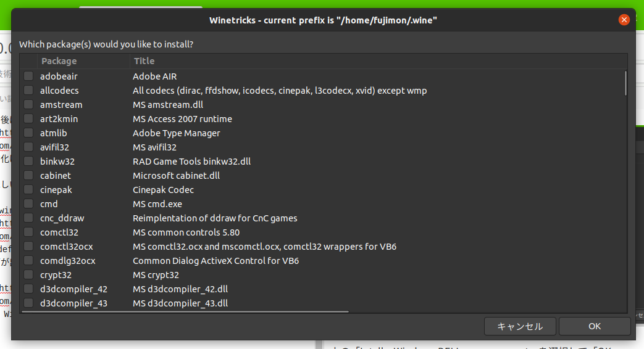Click the horizontal scrollbar below the list
Viewport: 644px width, 349px height.
point(185,311)
